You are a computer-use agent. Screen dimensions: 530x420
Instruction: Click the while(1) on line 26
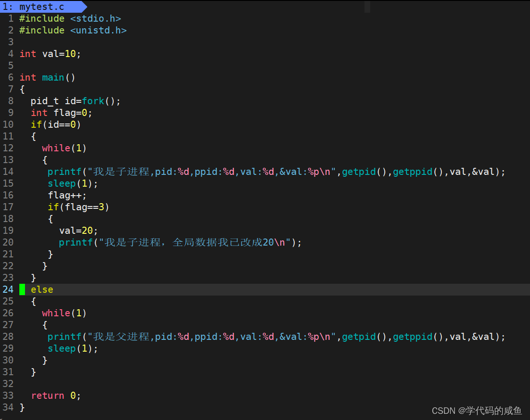[x=64, y=313]
